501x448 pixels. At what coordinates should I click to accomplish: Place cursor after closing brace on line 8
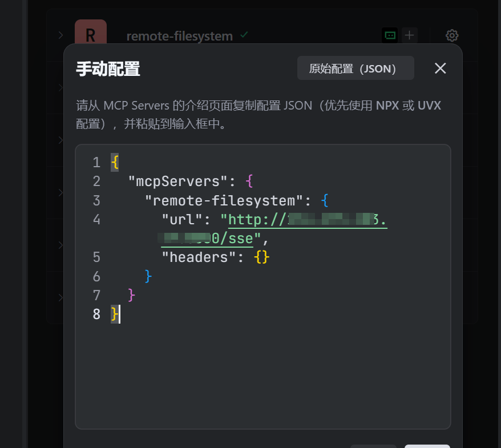(x=119, y=314)
